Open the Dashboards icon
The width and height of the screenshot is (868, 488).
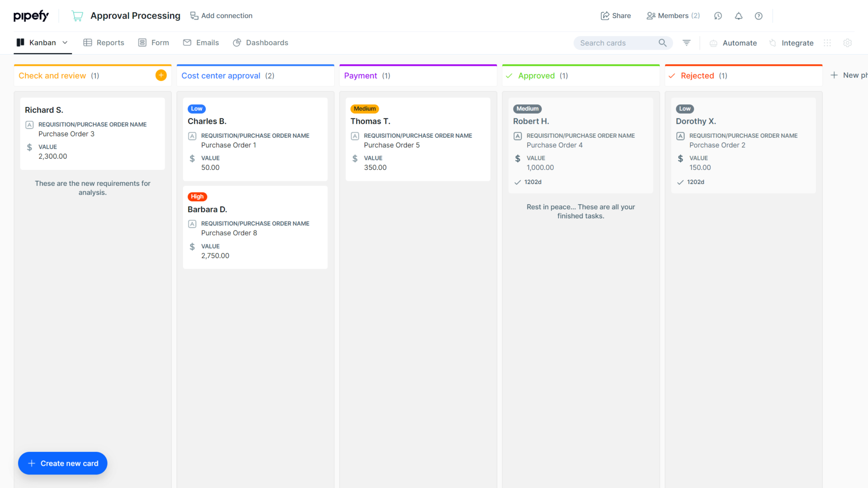pyautogui.click(x=237, y=42)
